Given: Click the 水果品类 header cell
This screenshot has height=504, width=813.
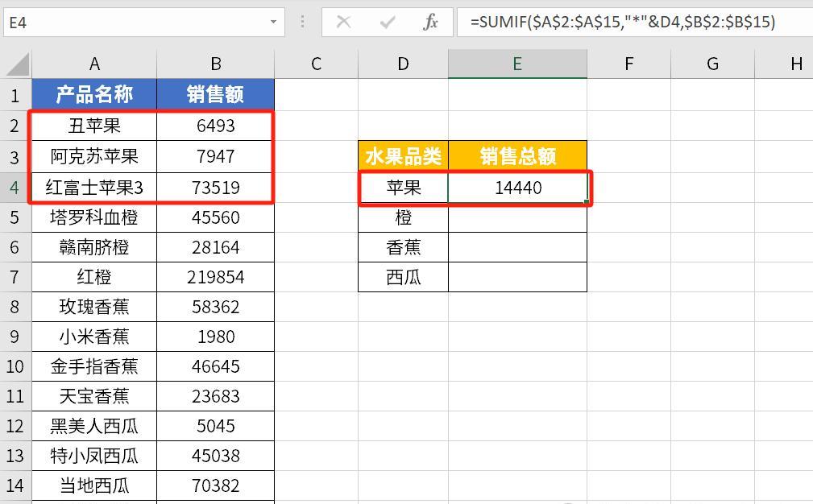Looking at the screenshot, I should (x=403, y=156).
